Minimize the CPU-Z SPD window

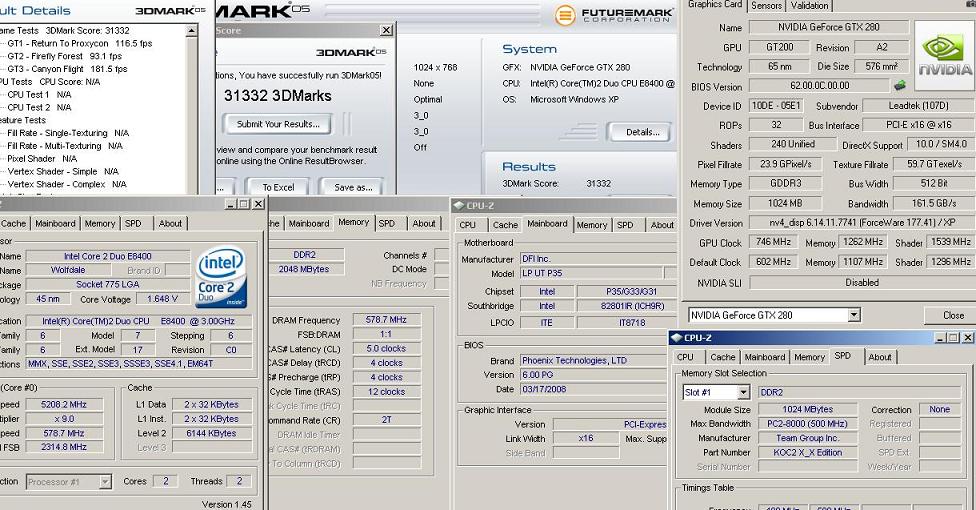tap(941, 338)
